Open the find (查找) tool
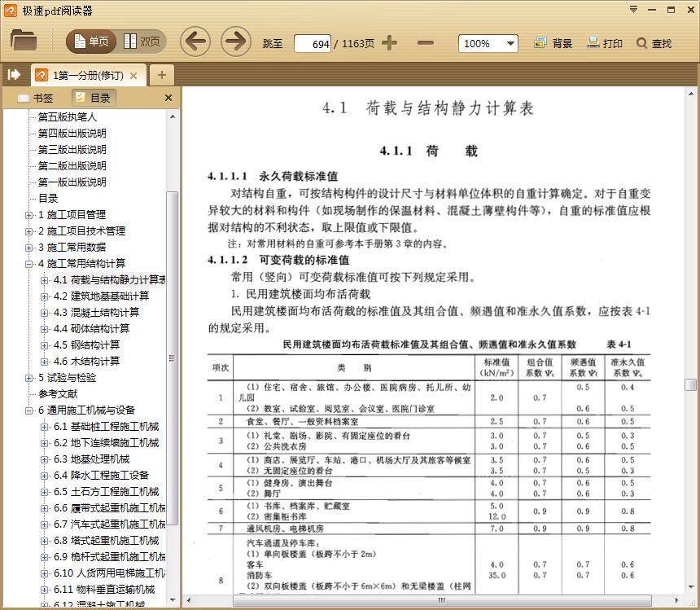Viewport: 700px width, 610px height. click(654, 43)
